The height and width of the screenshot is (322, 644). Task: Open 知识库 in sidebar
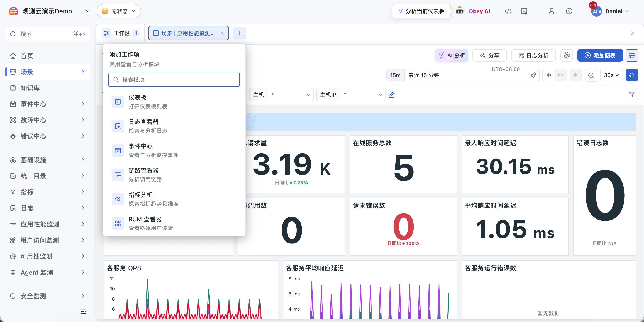[x=48, y=88]
